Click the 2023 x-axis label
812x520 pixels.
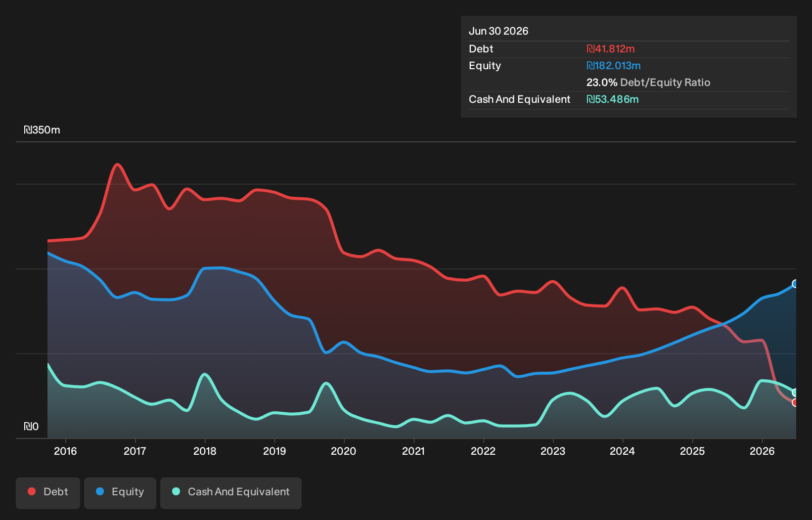pos(553,451)
